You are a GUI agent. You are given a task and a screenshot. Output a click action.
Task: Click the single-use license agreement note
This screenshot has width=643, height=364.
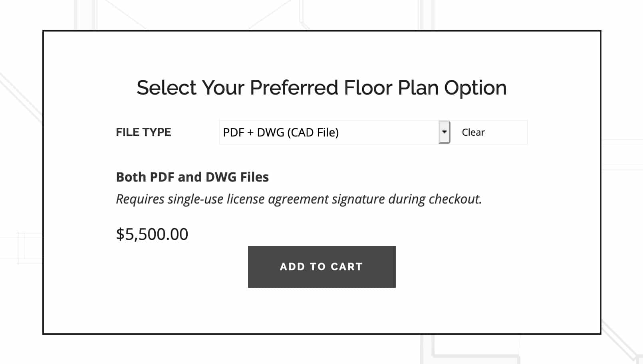pyautogui.click(x=299, y=199)
